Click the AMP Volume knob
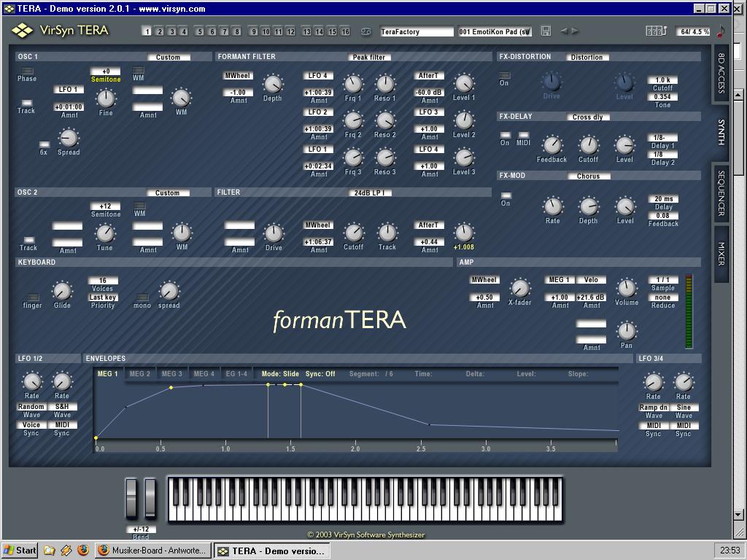The height and width of the screenshot is (560, 747). 627,288
